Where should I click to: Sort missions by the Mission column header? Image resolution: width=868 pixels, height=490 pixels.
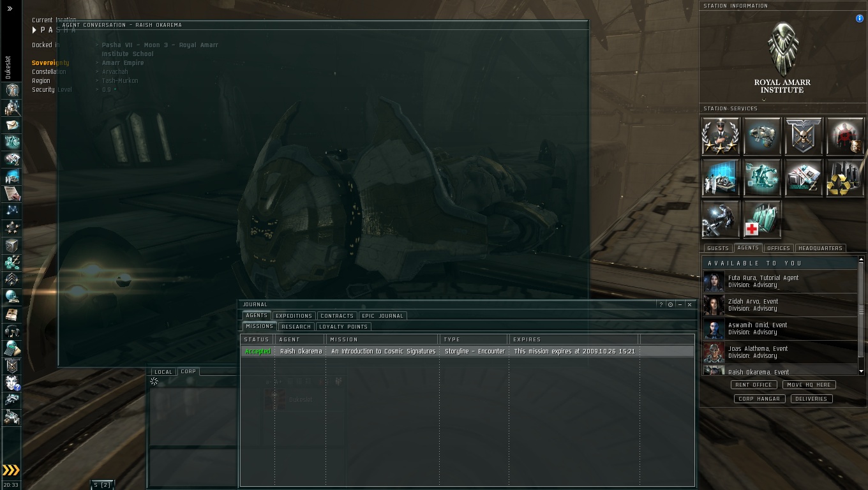[x=383, y=339]
